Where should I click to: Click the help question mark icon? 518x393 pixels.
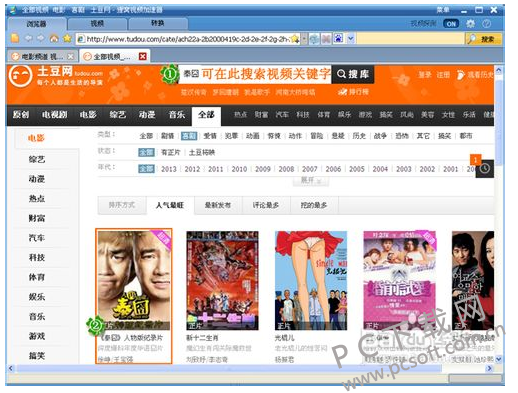click(x=486, y=24)
